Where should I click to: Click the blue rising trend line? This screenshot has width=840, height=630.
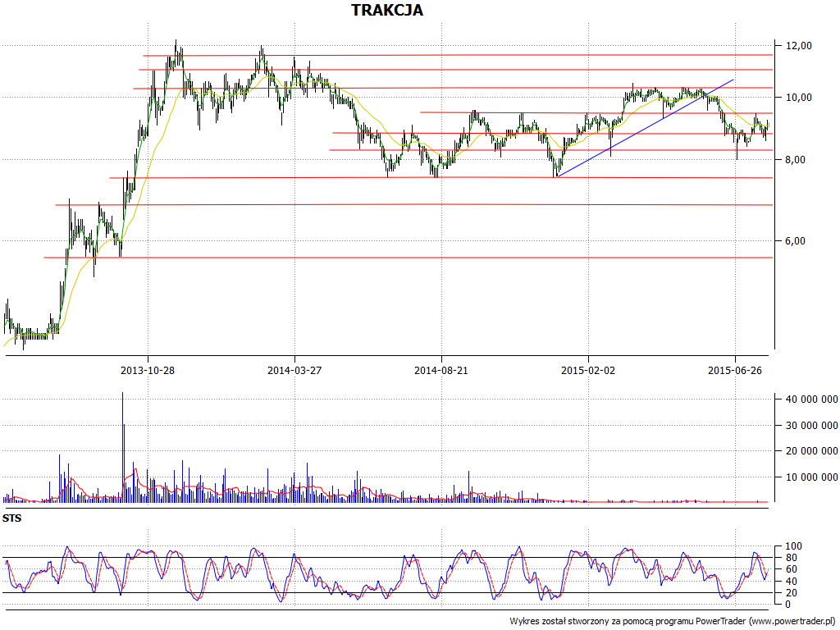[x=645, y=127]
